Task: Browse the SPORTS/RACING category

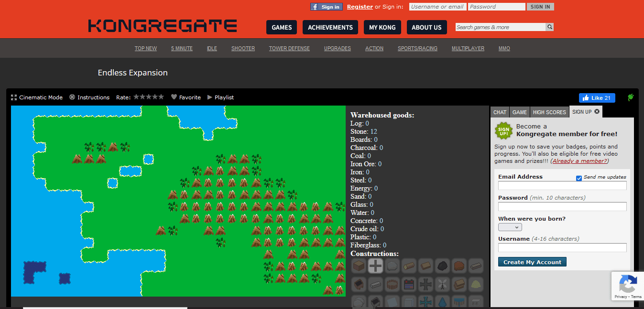Action: pos(417,48)
